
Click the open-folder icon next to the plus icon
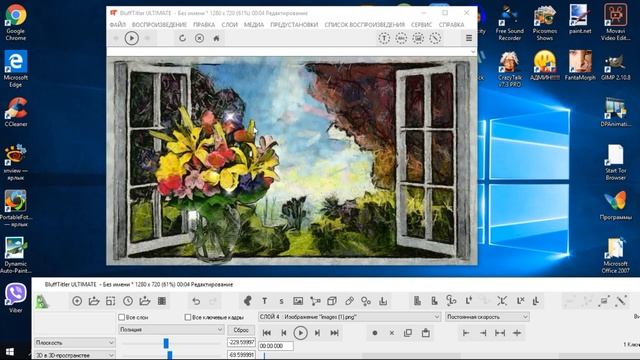94,301
